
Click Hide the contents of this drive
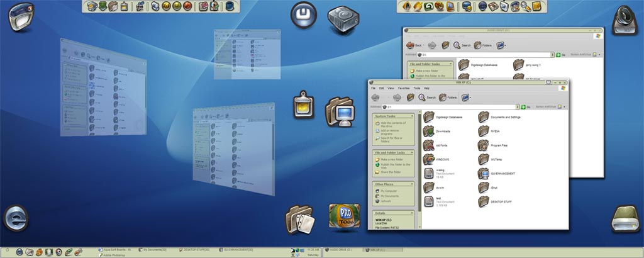pos(391,125)
